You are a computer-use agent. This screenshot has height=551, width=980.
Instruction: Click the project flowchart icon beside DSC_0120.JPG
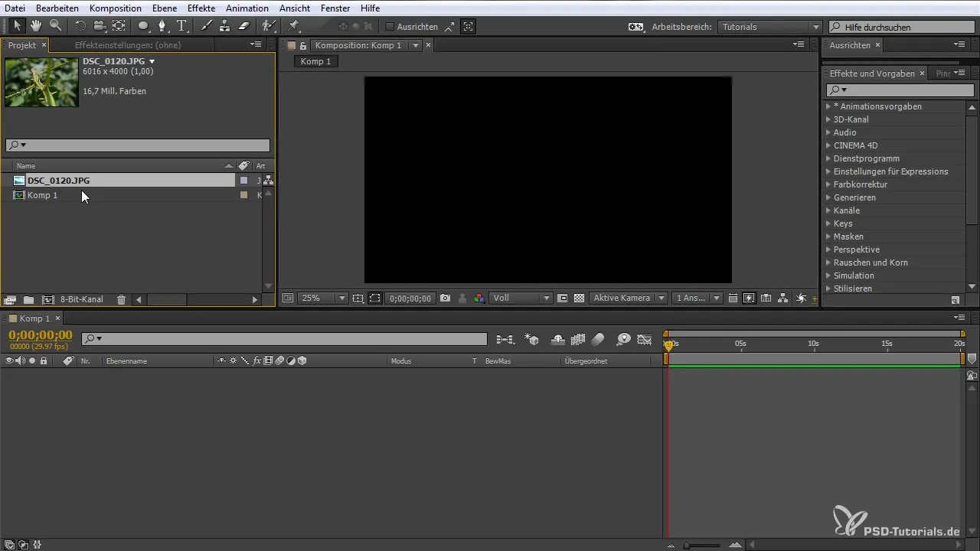268,181
